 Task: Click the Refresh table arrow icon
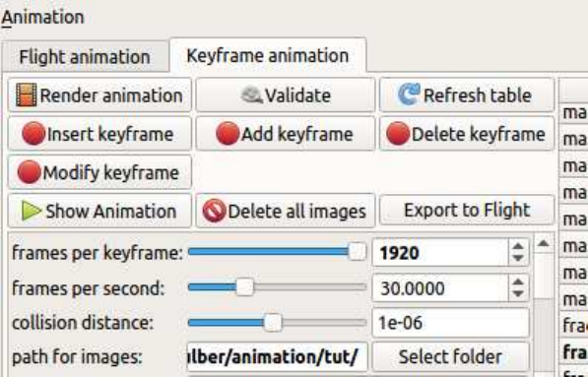pos(409,94)
